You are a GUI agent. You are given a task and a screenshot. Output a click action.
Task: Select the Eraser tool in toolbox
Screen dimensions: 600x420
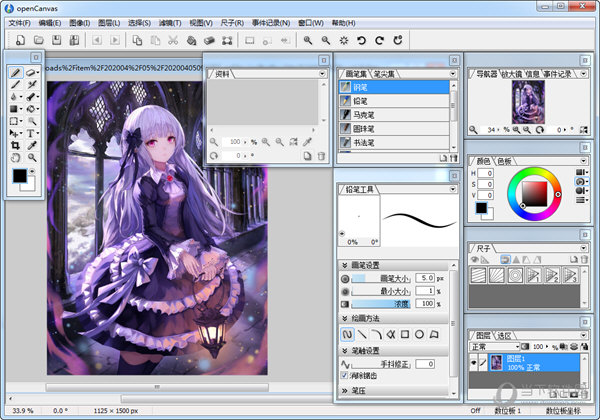[32, 73]
